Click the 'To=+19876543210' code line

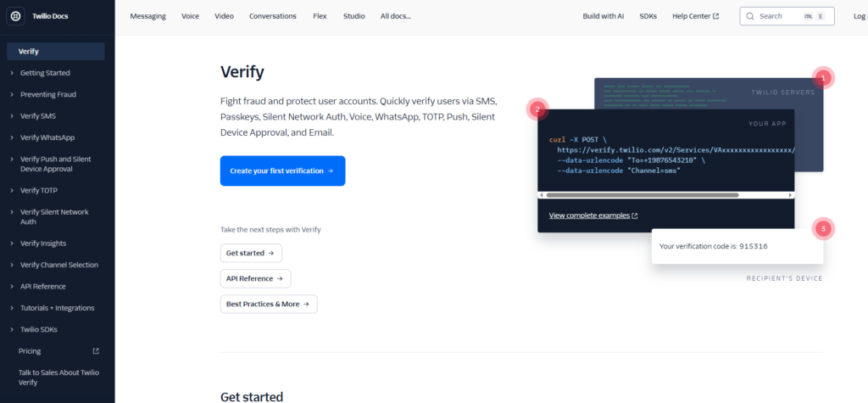click(x=632, y=160)
